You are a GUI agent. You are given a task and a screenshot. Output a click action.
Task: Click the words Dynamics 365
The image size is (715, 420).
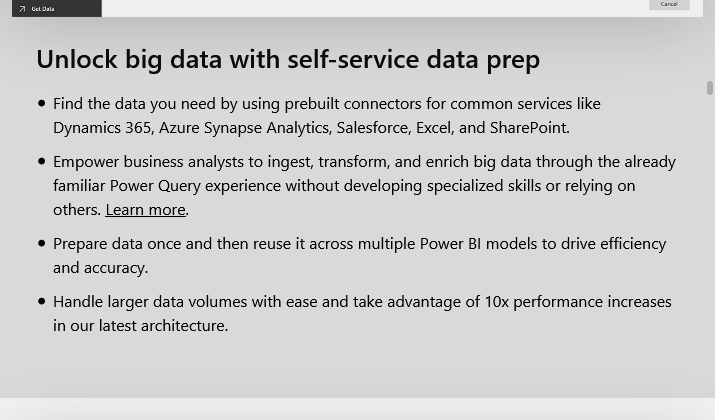point(102,128)
